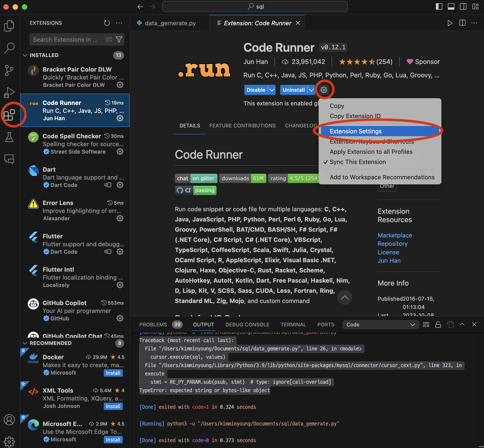Image resolution: width=484 pixels, height=448 pixels.
Task: Click the filter extensions funnel icon
Action: [119, 40]
